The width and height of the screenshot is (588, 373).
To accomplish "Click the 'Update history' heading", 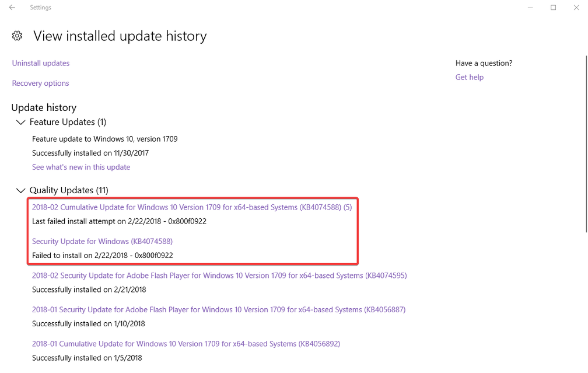I will (x=44, y=107).
